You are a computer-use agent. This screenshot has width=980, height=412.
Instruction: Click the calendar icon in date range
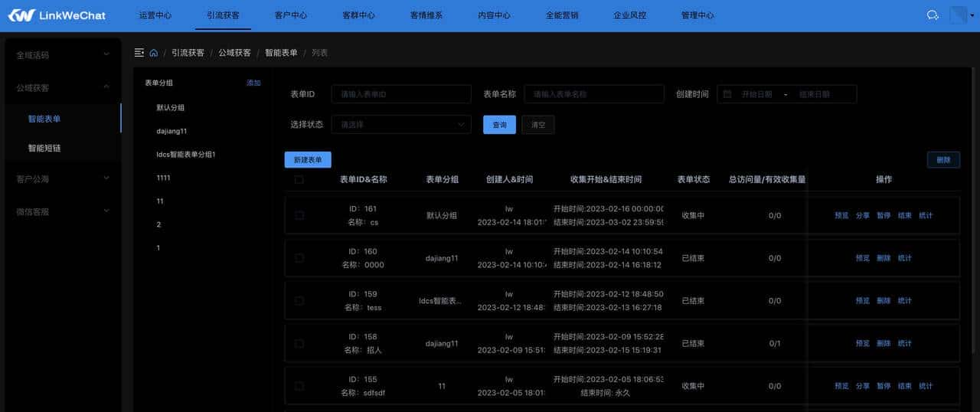pyautogui.click(x=727, y=94)
